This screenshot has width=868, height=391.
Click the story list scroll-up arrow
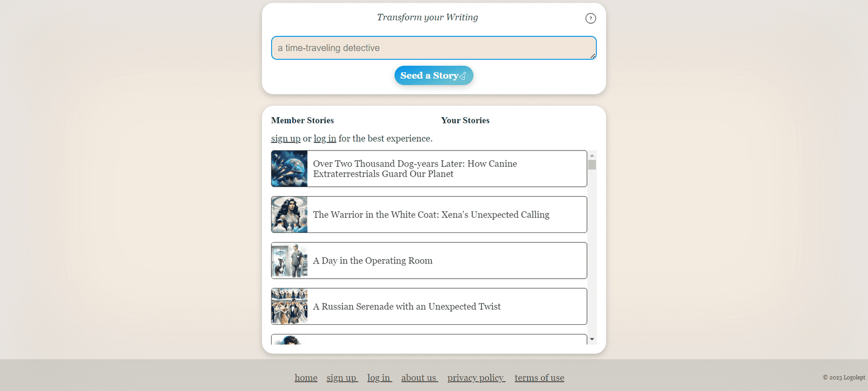coord(592,155)
